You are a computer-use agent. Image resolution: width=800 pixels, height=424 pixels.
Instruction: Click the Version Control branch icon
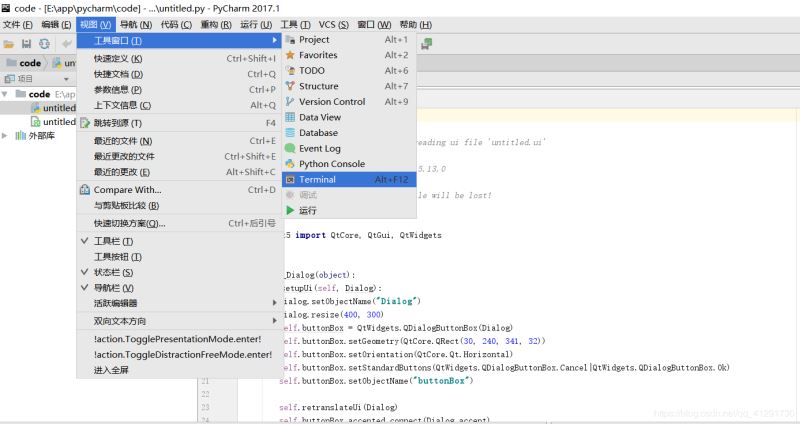click(x=290, y=102)
